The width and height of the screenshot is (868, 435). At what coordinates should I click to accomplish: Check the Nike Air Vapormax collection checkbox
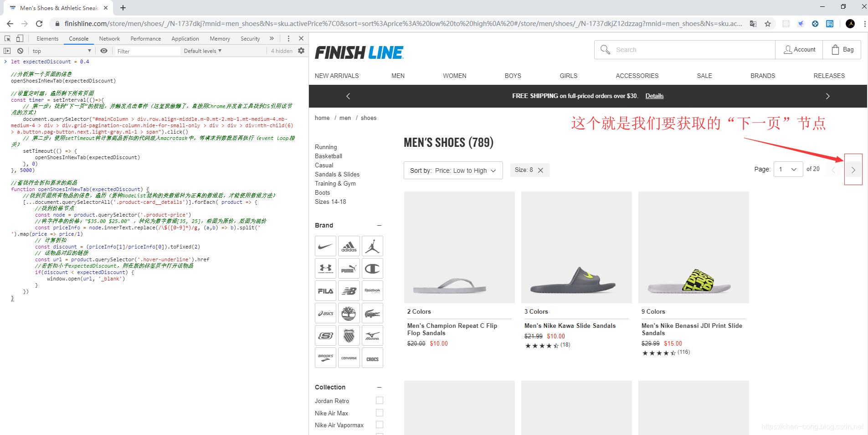pyautogui.click(x=380, y=425)
